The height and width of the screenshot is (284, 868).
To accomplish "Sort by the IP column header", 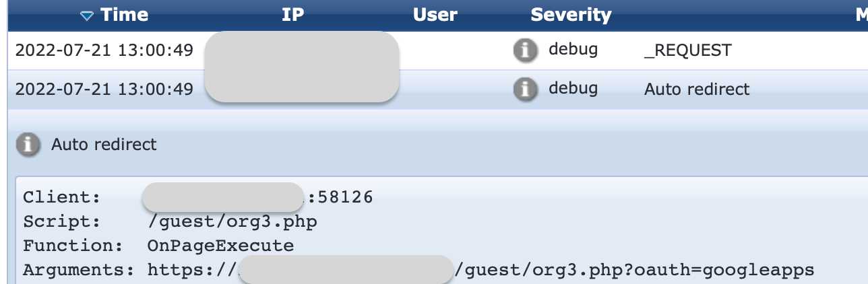I will (293, 15).
